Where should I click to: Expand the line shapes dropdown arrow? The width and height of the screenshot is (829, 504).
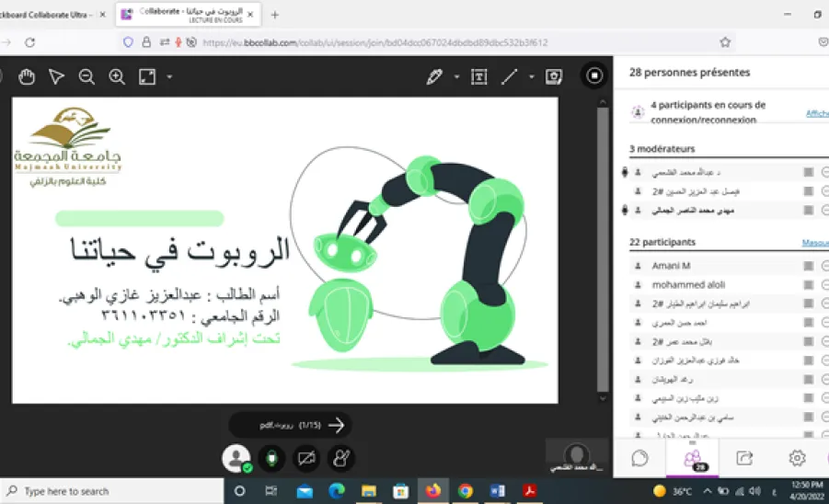click(532, 77)
